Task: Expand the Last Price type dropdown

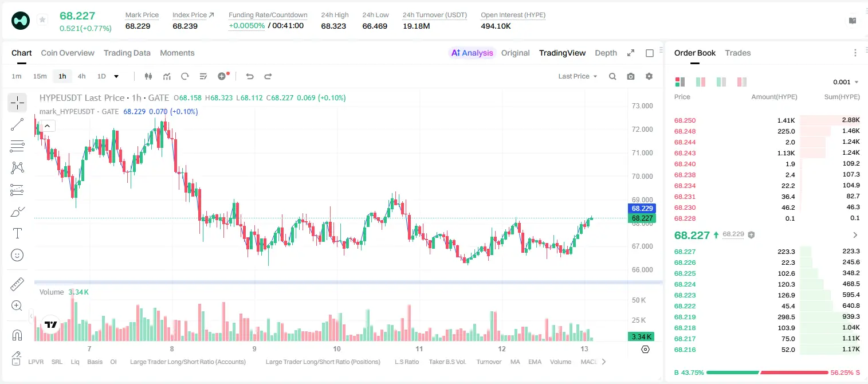Action: (x=578, y=76)
